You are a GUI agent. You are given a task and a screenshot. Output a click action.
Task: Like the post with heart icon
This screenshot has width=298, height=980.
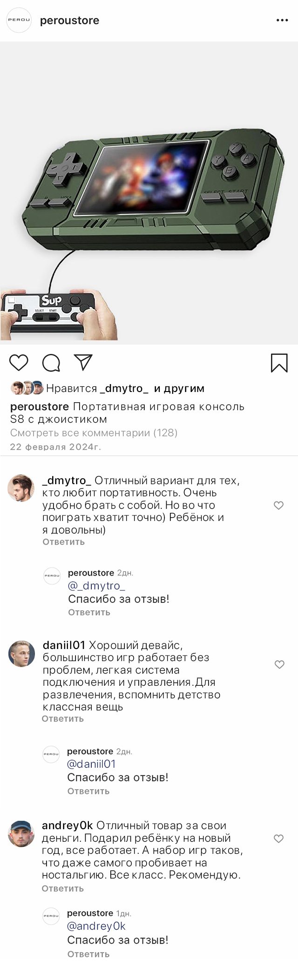pos(19,362)
